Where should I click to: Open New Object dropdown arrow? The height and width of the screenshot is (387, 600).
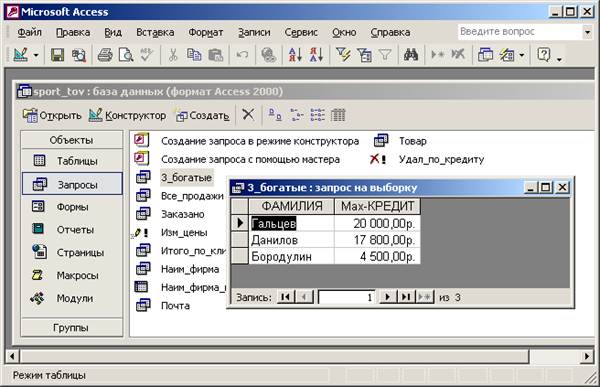[522, 56]
